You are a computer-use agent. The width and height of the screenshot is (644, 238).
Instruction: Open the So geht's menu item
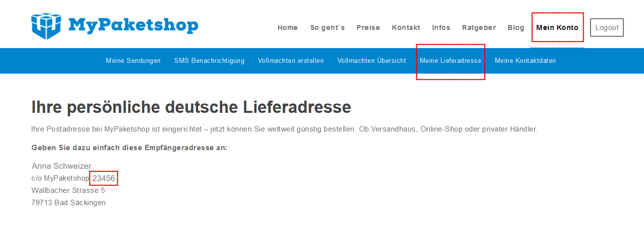point(327,27)
